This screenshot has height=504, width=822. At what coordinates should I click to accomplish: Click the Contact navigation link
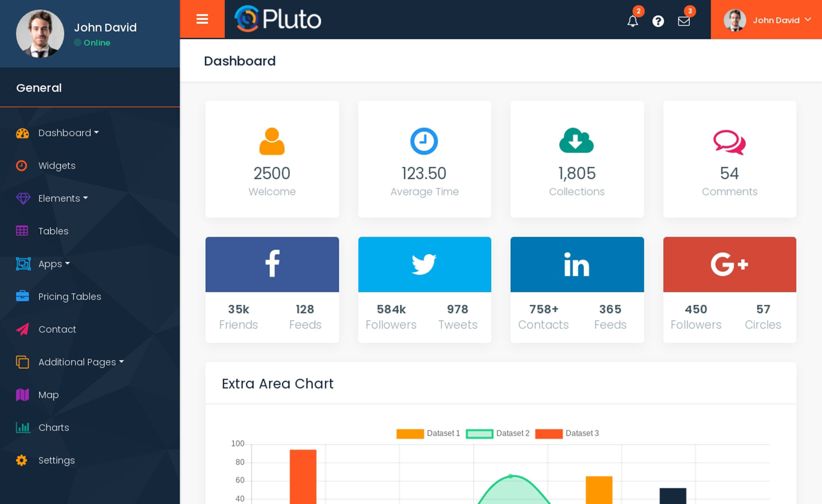pyautogui.click(x=57, y=329)
